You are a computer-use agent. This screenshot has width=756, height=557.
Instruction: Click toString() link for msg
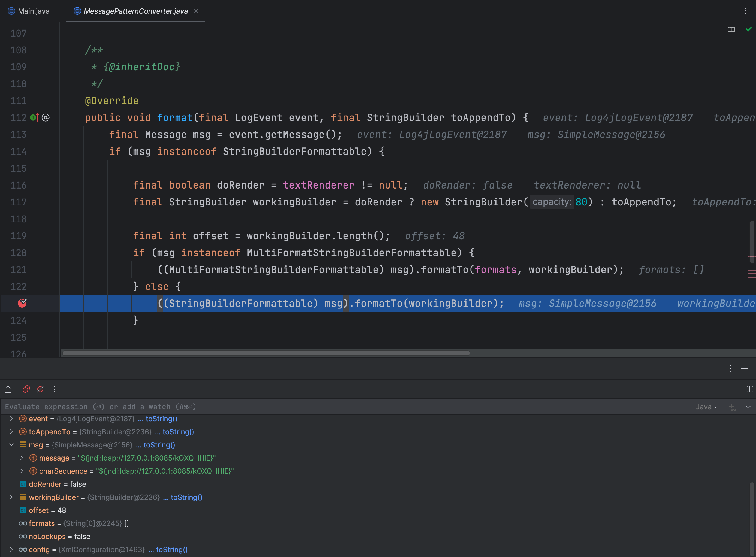[159, 445]
